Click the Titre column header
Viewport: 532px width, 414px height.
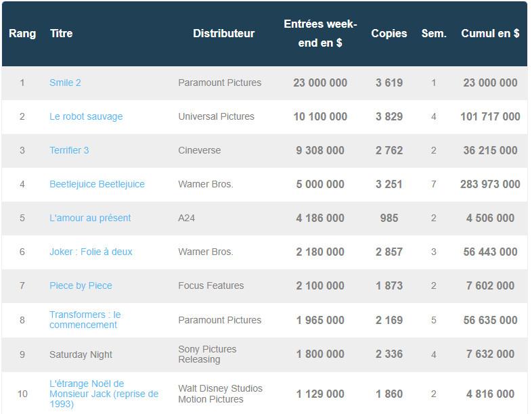click(62, 33)
